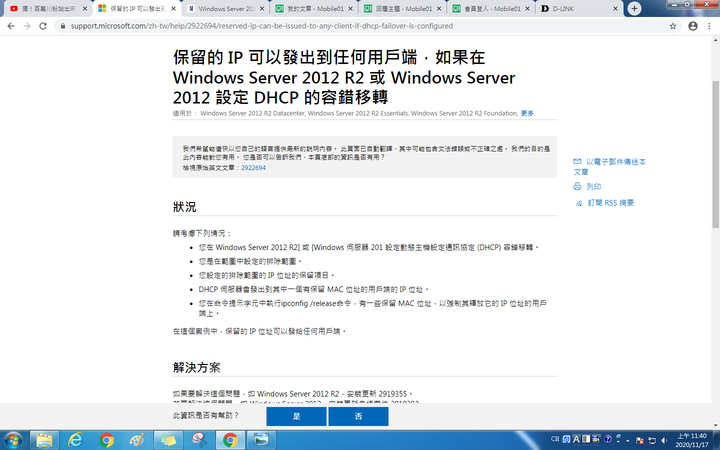The height and width of the screenshot is (450, 720).
Task: Click the 解決方案 section heading
Action: (197, 367)
